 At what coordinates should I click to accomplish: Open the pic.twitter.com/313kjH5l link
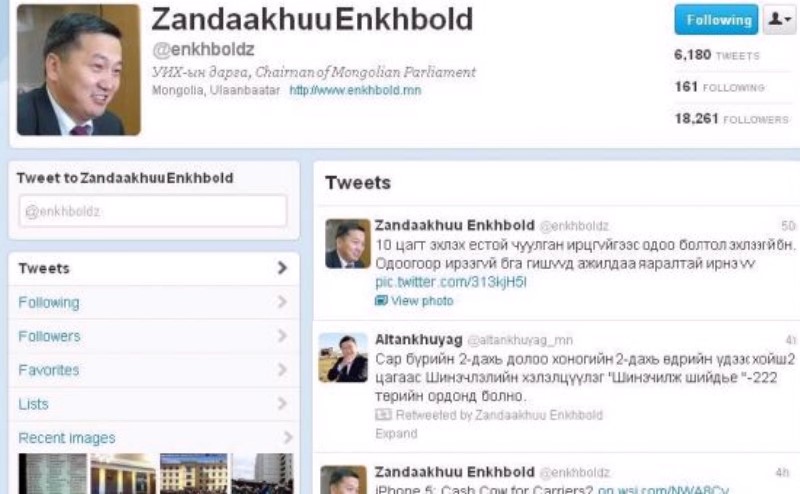coord(451,282)
